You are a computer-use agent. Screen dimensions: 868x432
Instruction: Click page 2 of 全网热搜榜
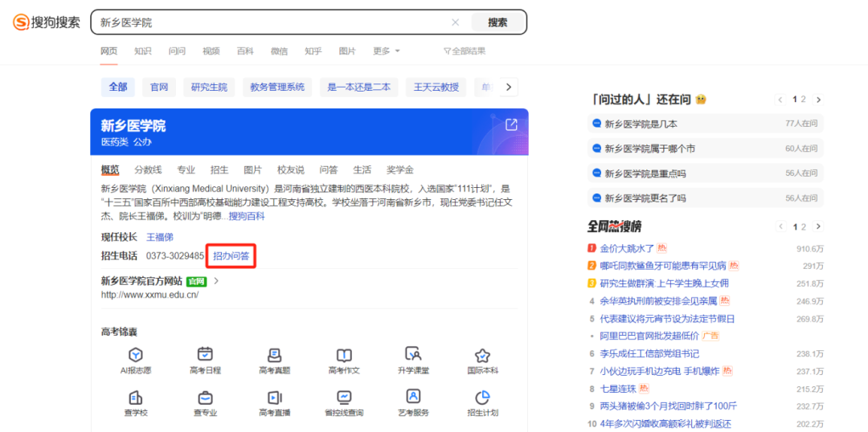coord(804,226)
